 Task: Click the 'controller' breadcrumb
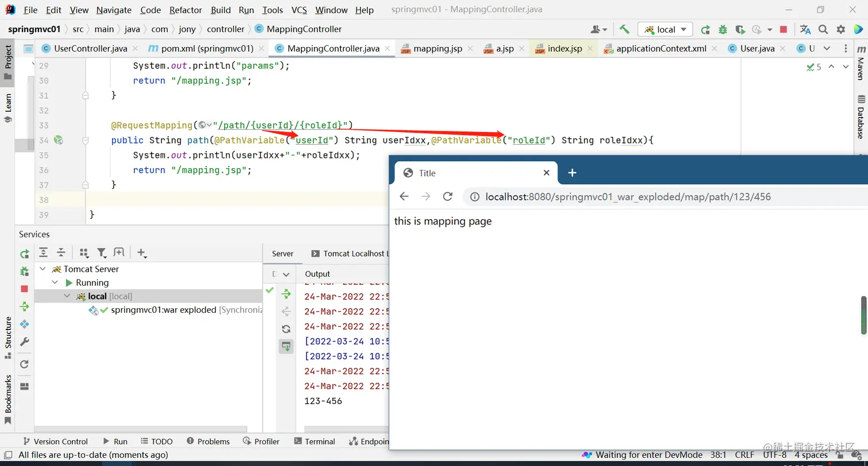click(226, 29)
